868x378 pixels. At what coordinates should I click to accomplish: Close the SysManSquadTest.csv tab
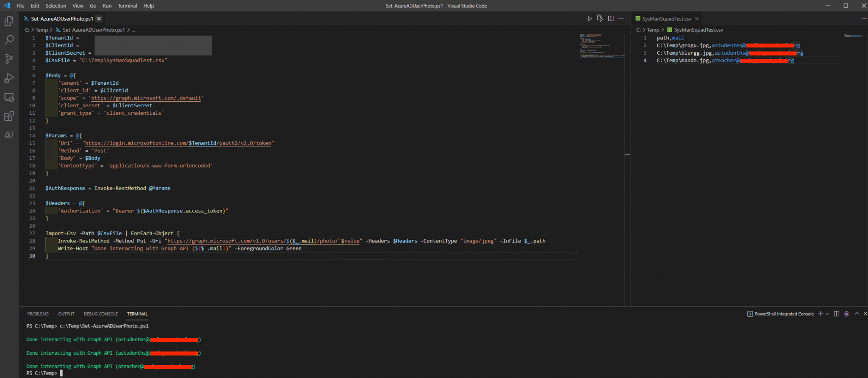pos(697,19)
